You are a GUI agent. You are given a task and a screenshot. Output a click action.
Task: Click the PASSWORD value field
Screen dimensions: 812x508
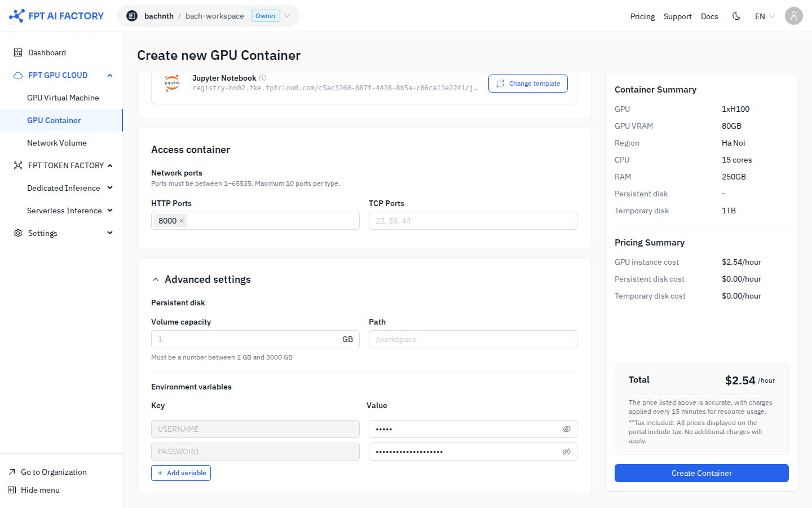[473, 452]
